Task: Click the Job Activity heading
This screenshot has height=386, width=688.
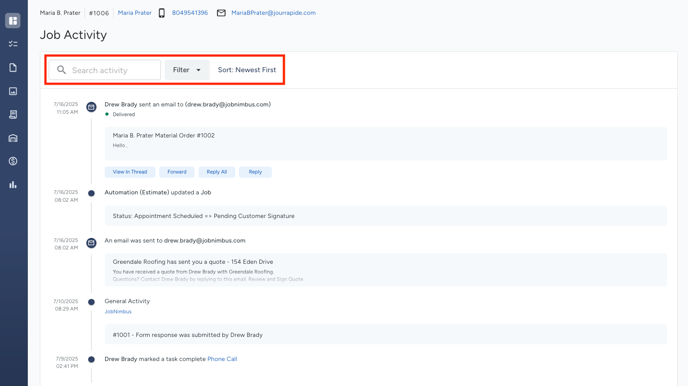Action: click(x=73, y=35)
